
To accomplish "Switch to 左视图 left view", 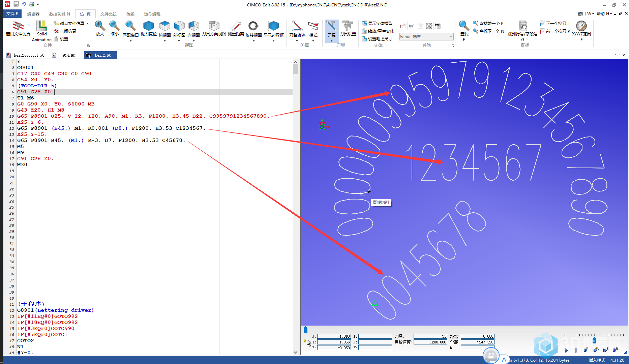I will 194,29.
